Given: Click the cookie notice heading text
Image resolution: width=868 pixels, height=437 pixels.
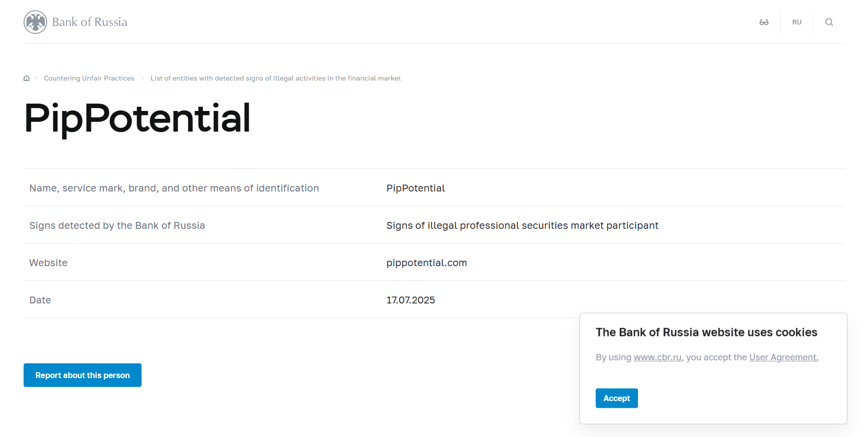Looking at the screenshot, I should coord(706,332).
